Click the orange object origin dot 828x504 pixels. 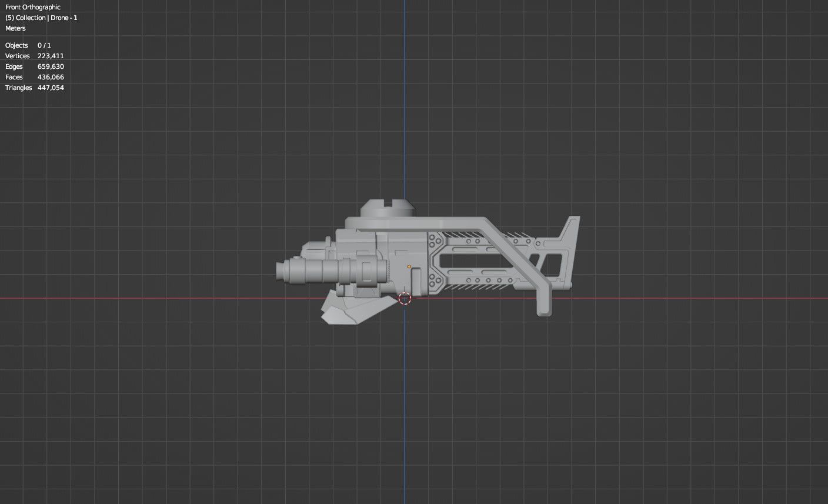[x=409, y=266]
